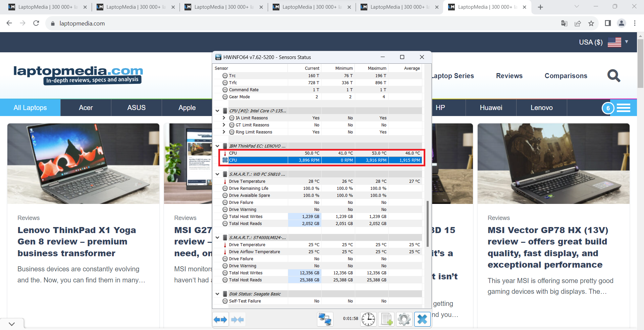
Task: Click the browser profile avatar icon
Action: point(622,23)
